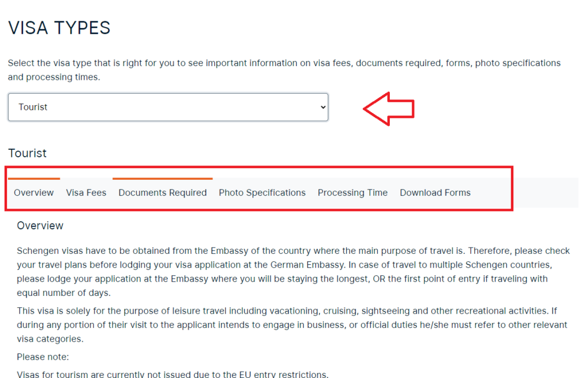Open the Download Forms tab

tap(435, 192)
